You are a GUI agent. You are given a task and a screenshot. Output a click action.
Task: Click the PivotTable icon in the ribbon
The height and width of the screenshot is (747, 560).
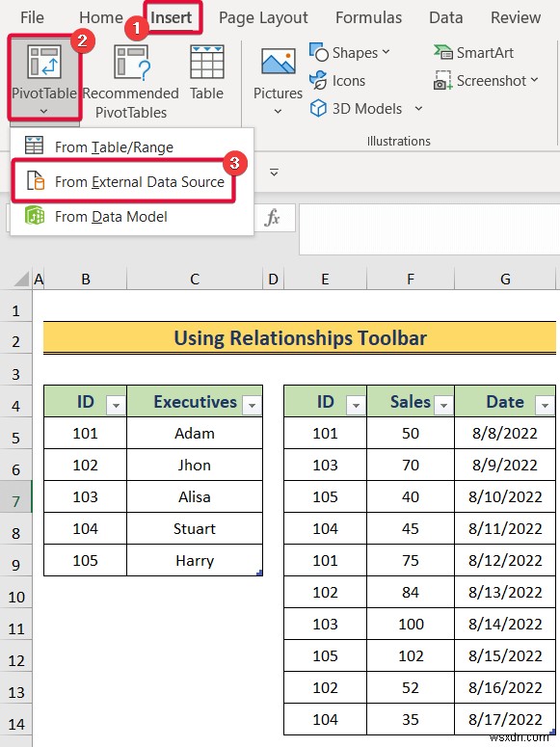[x=43, y=62]
